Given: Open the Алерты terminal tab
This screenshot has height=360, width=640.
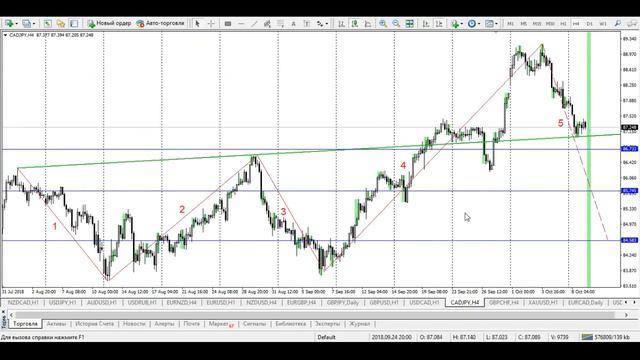Looking at the screenshot, I should 164,324.
